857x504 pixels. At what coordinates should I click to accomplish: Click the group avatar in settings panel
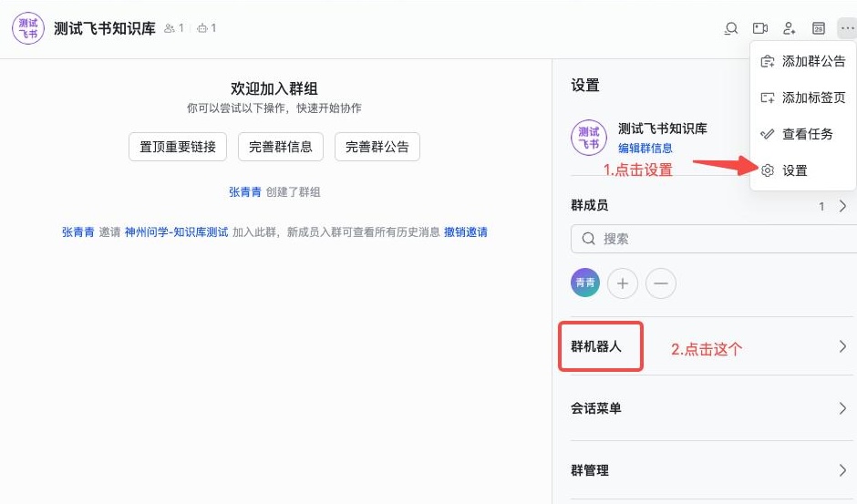tap(589, 138)
